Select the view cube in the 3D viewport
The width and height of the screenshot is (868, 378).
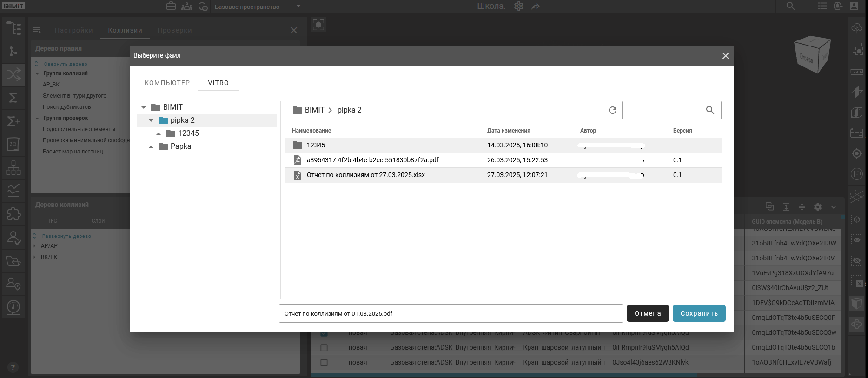[x=812, y=55]
